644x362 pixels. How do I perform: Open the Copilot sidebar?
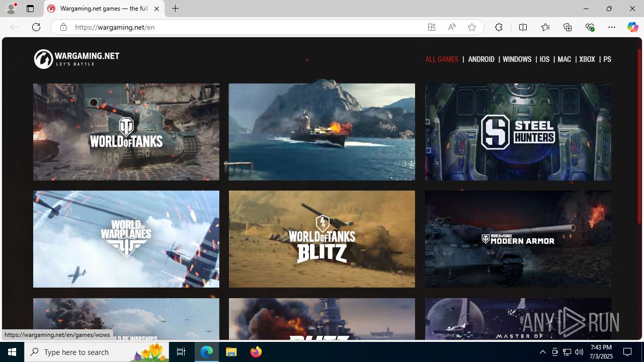pyautogui.click(x=632, y=27)
